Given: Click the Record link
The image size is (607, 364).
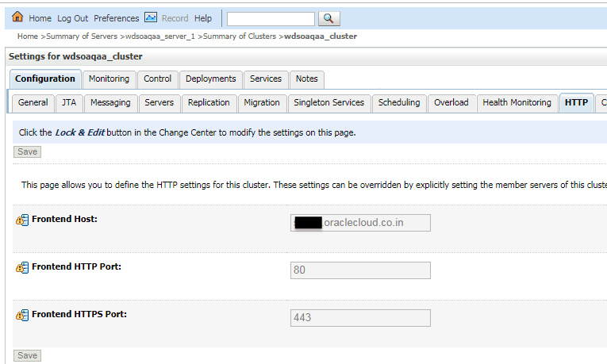Looking at the screenshot, I should (175, 18).
